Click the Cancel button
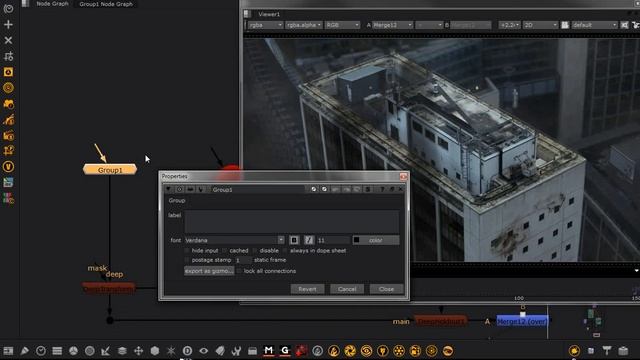Screen dimensions: 640x360 (347, 289)
